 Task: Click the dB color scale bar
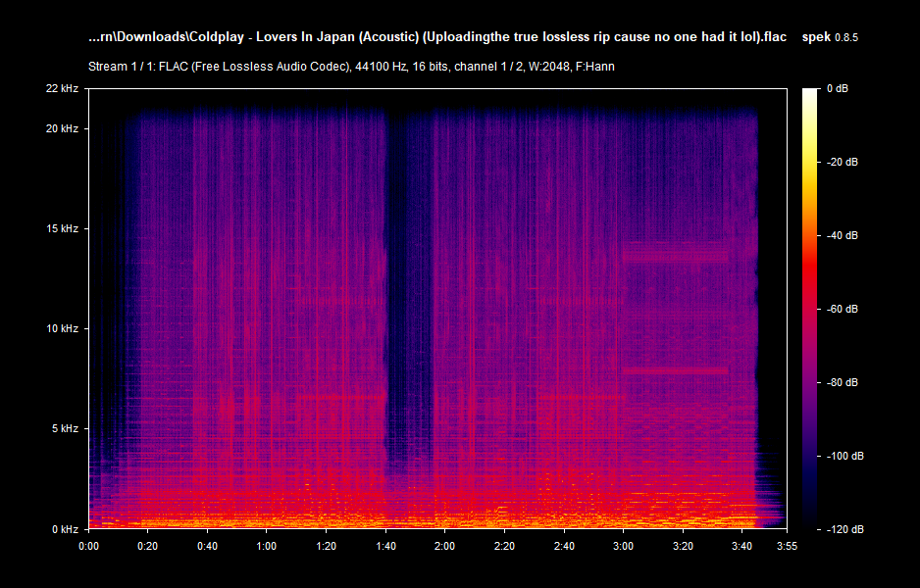pos(810,309)
